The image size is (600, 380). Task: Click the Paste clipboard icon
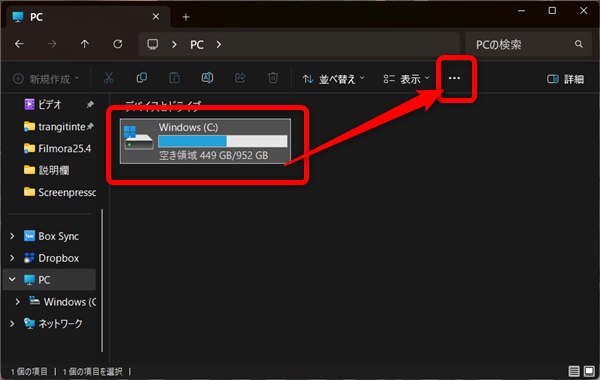tap(174, 78)
